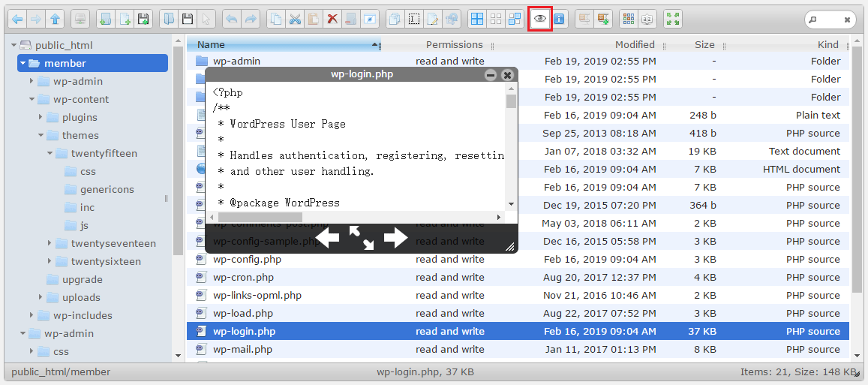Collapse the twentyfifteen tree folder

(50, 153)
